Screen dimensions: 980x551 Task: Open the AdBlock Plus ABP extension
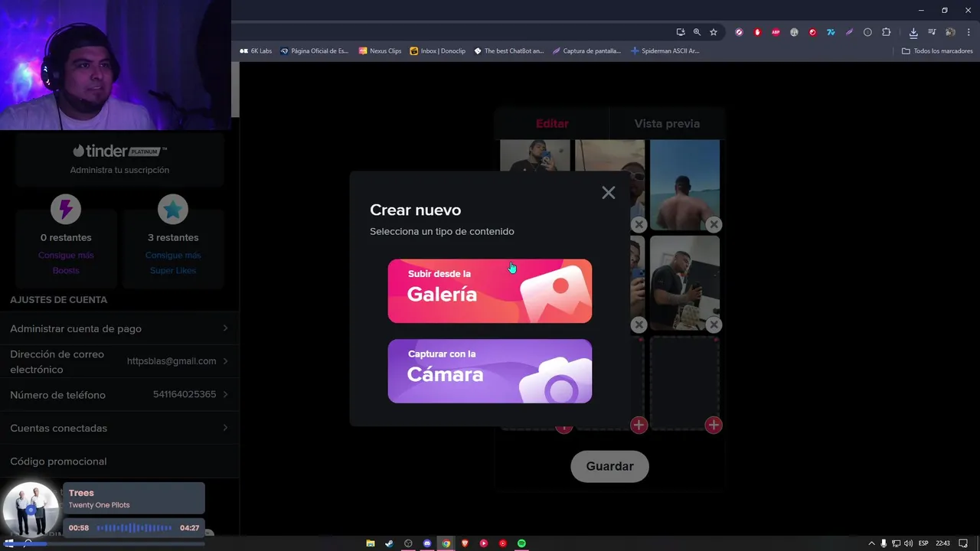[776, 32]
